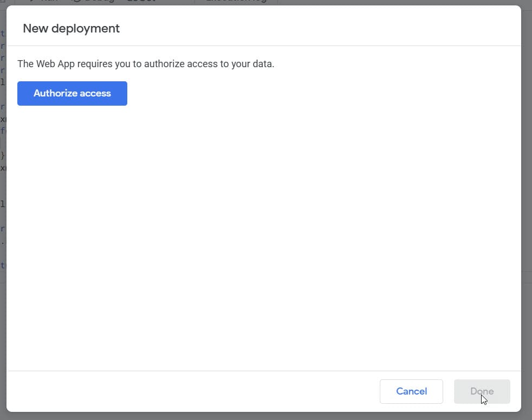Select the Execution log panel header
This screenshot has height=420, width=532.
(237, 1)
